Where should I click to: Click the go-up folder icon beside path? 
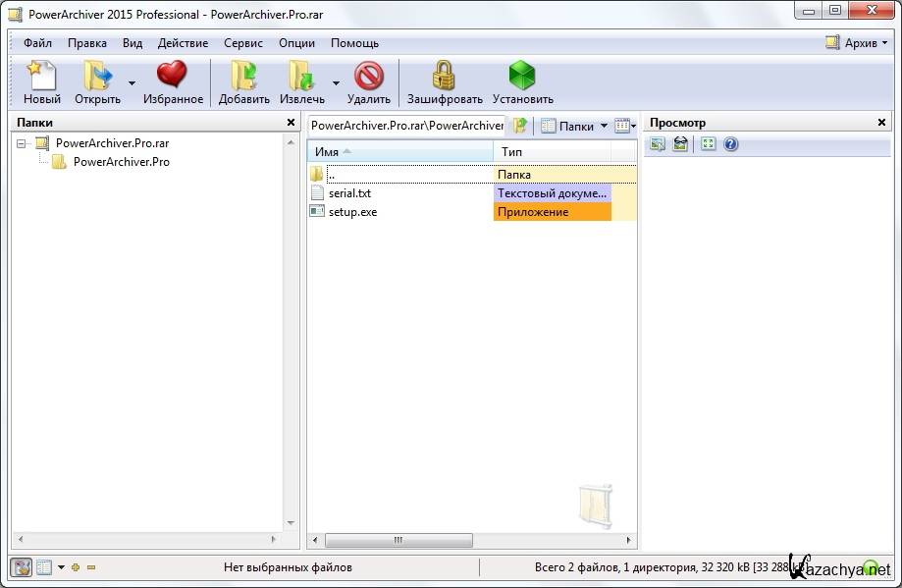point(520,126)
